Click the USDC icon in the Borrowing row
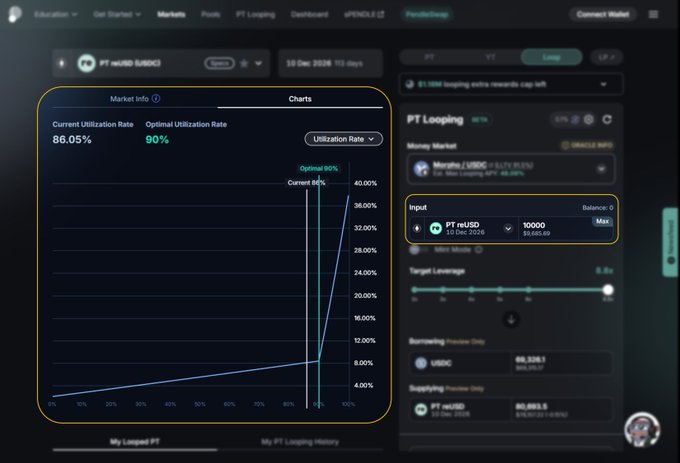 [421, 363]
